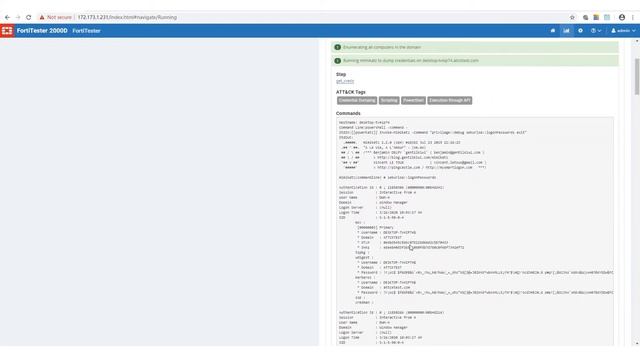Image resolution: width=640 pixels, height=360 pixels.
Task: Open settings gear in FortiTester header
Action: 580,31
